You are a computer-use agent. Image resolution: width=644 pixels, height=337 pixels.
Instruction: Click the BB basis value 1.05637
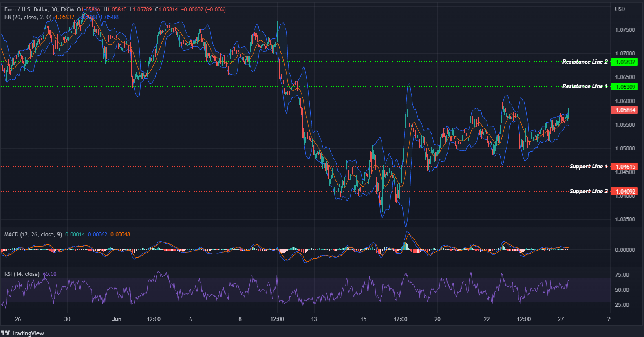click(x=65, y=17)
